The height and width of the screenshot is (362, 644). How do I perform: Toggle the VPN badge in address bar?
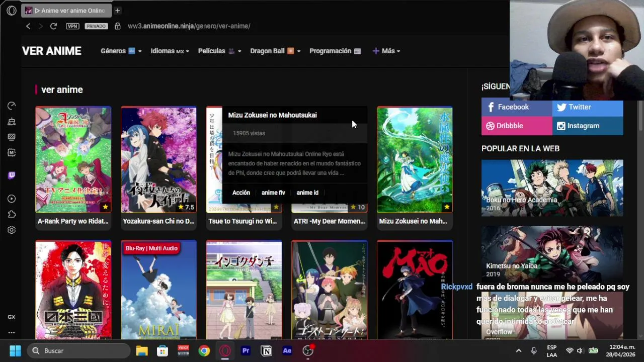(x=72, y=26)
